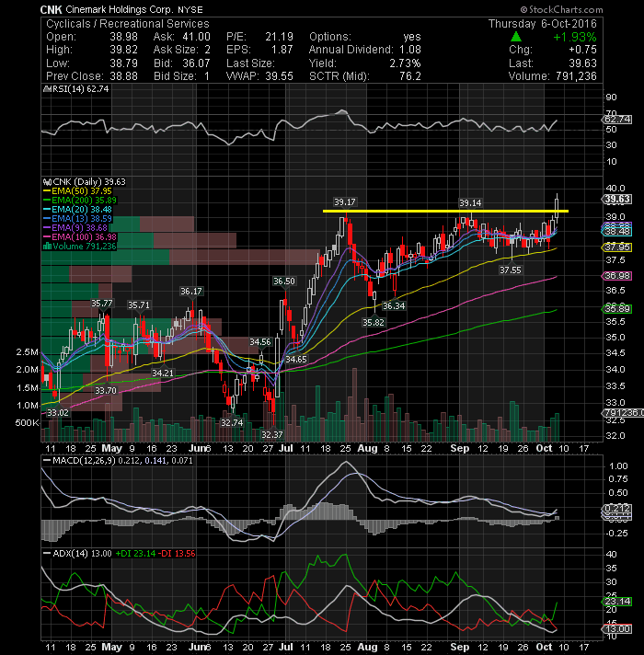
Task: Click the High value 39.82
Action: pos(123,50)
